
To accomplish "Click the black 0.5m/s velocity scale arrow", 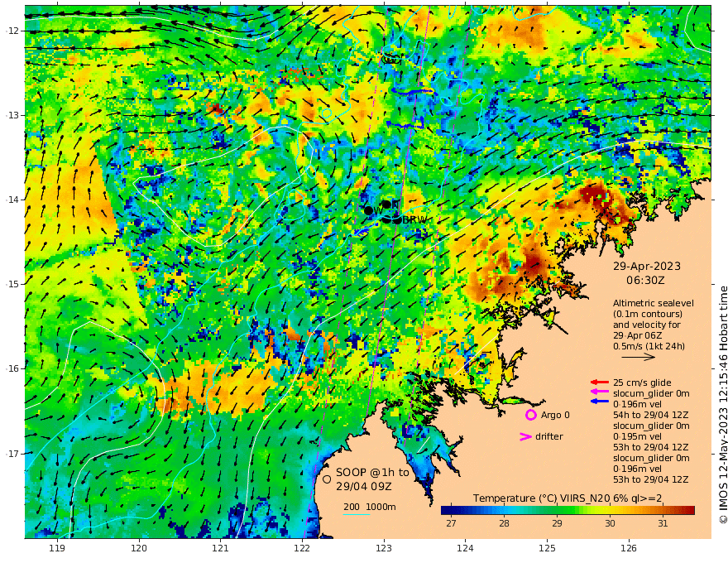I will pos(639,357).
